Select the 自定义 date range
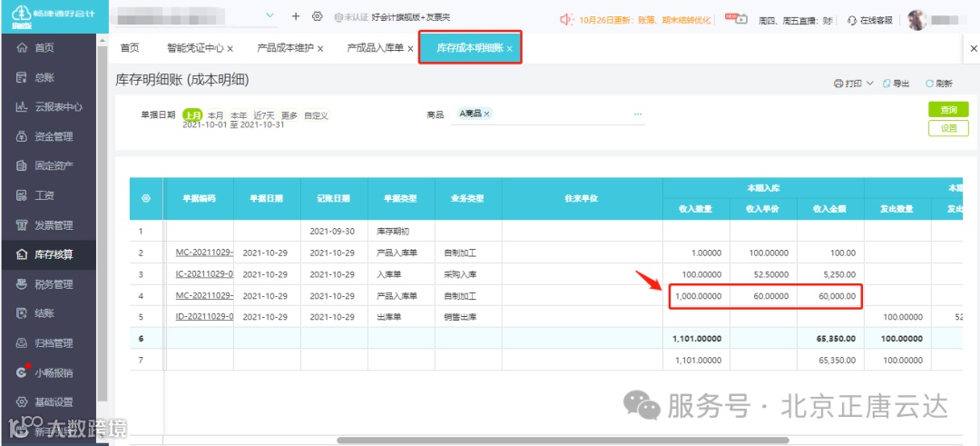This screenshot has height=446, width=980. pos(317,115)
